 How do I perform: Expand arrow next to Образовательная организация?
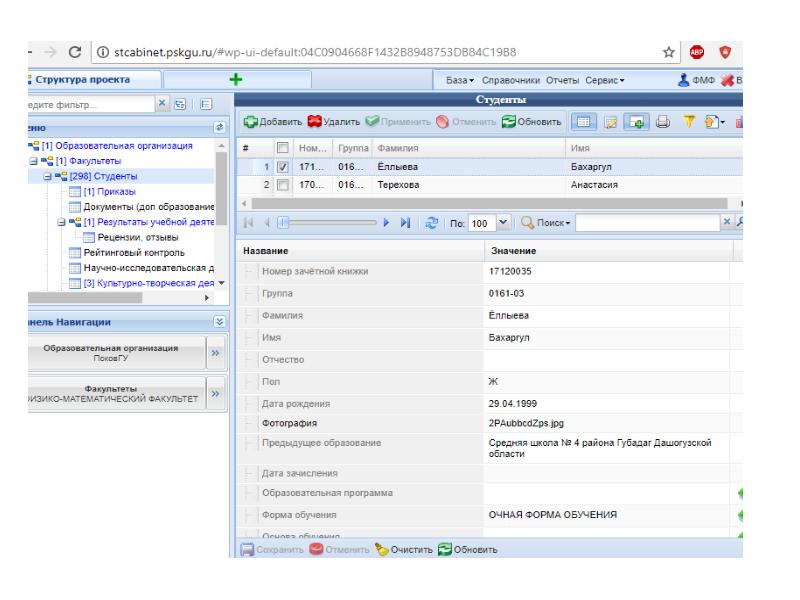pos(215,353)
